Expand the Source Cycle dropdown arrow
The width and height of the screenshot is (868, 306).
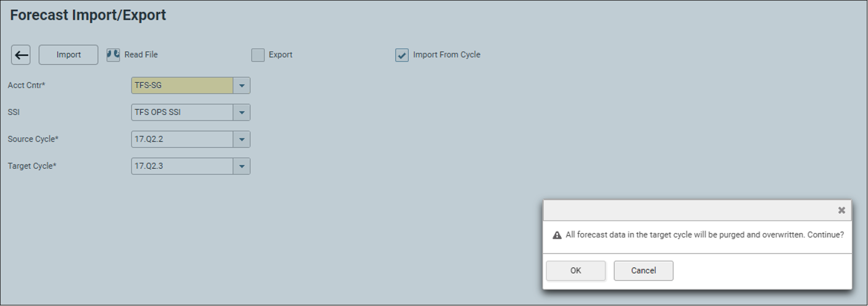242,139
